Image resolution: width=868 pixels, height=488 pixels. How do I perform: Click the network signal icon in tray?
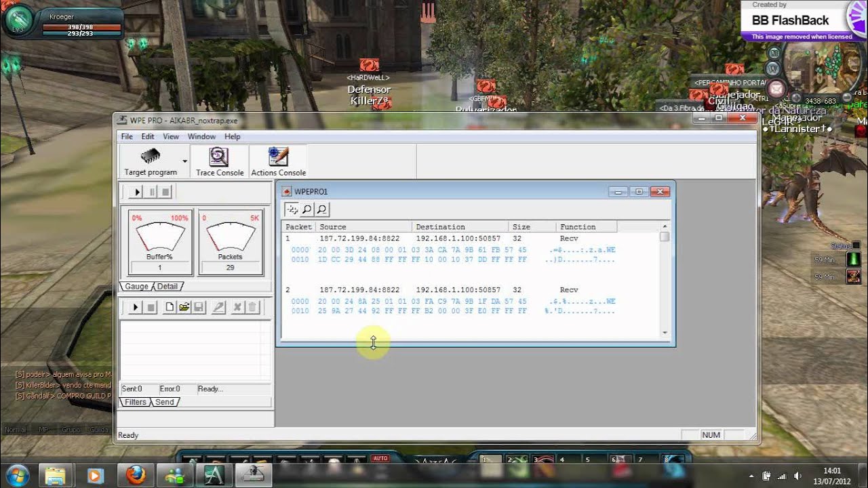pos(782,476)
